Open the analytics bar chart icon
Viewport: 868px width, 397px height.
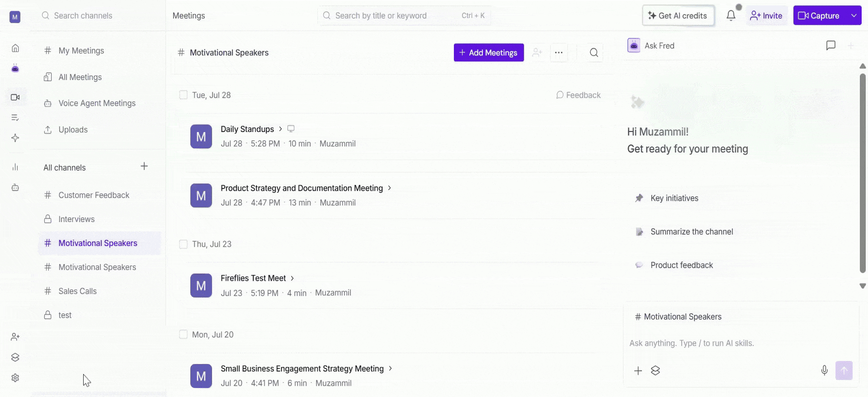pos(15,167)
